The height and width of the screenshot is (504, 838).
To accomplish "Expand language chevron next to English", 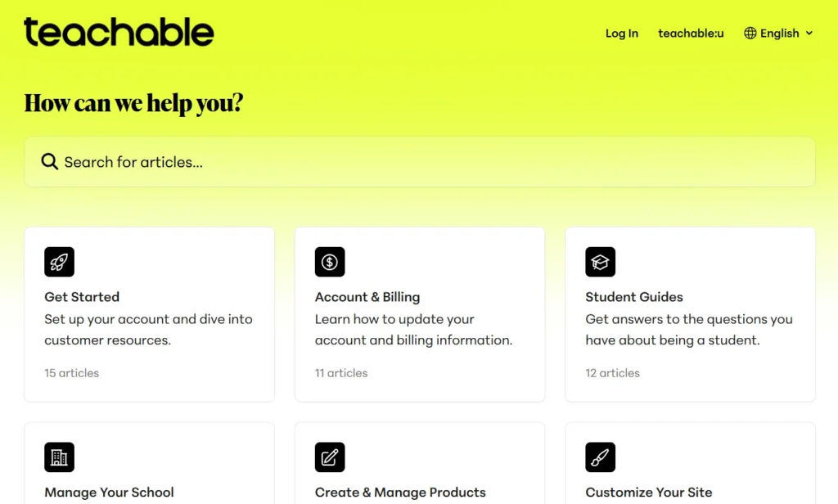I will (809, 34).
